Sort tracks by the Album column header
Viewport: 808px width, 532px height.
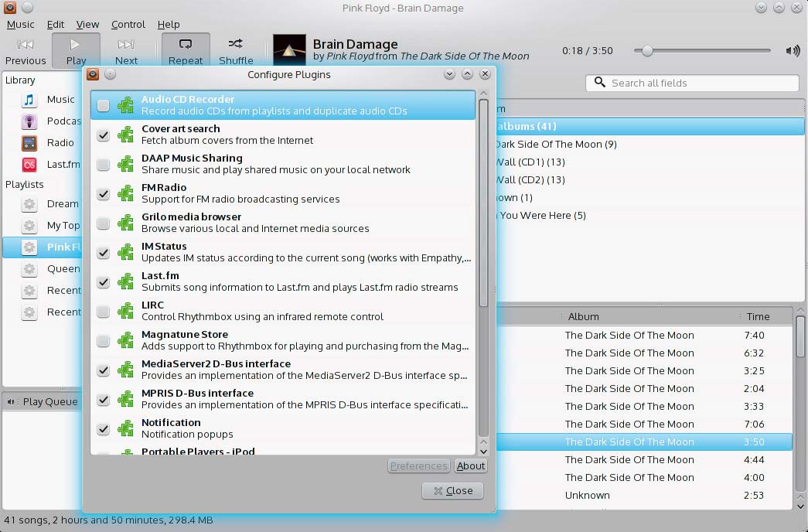coord(649,316)
